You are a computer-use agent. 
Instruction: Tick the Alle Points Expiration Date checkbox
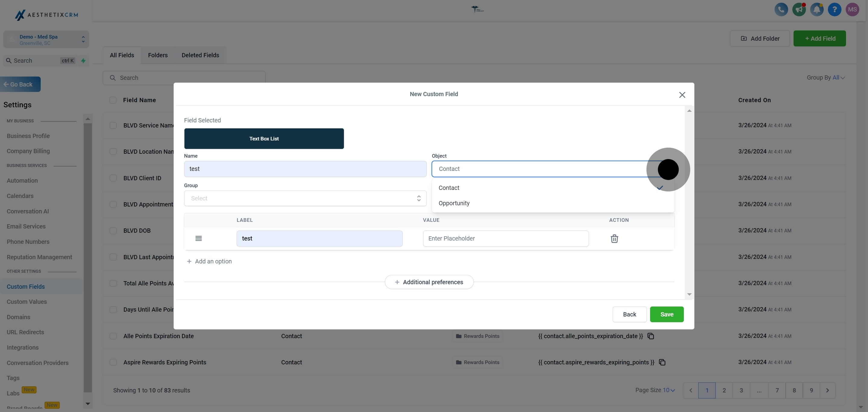(x=113, y=336)
